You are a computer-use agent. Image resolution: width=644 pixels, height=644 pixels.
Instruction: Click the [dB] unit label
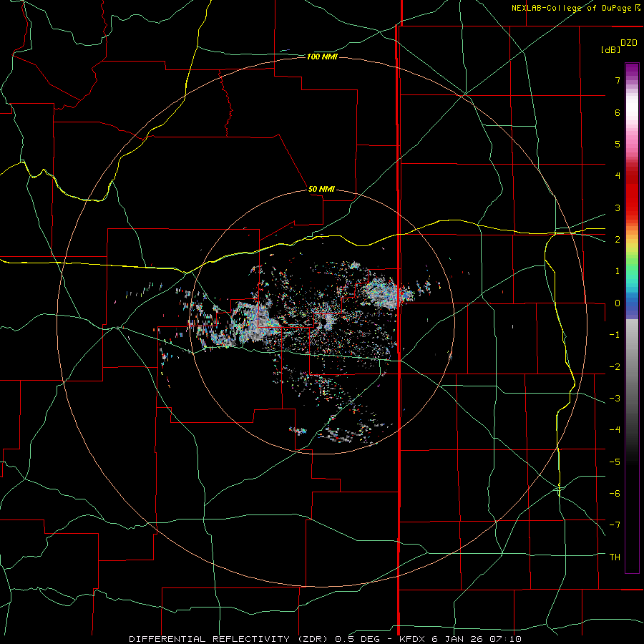pos(611,49)
